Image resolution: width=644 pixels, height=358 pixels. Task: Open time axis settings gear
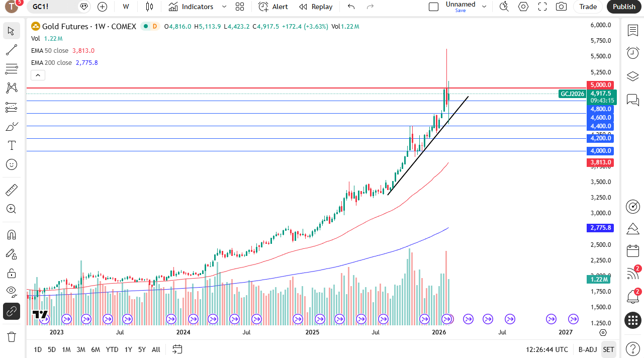[x=603, y=332]
